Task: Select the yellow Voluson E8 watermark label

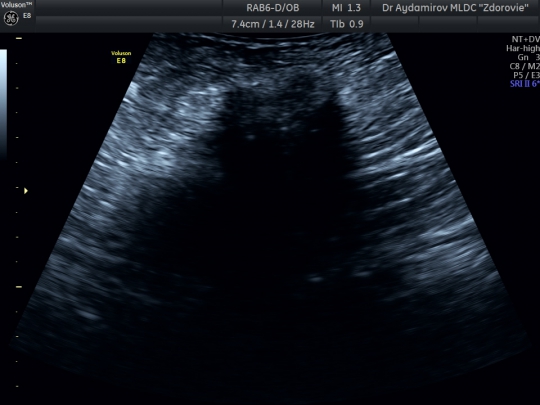Action: (x=121, y=57)
